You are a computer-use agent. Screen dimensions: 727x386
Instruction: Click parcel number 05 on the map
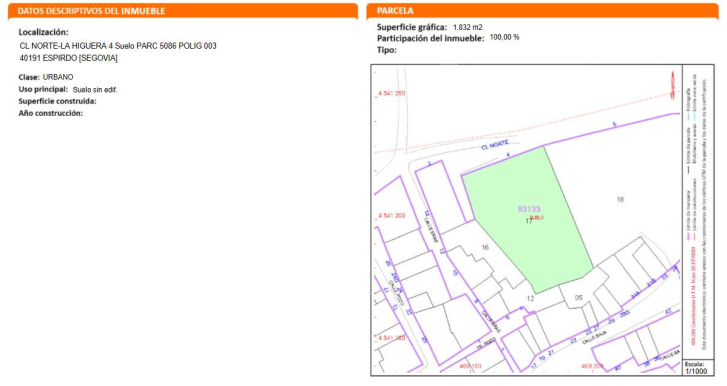(579, 297)
